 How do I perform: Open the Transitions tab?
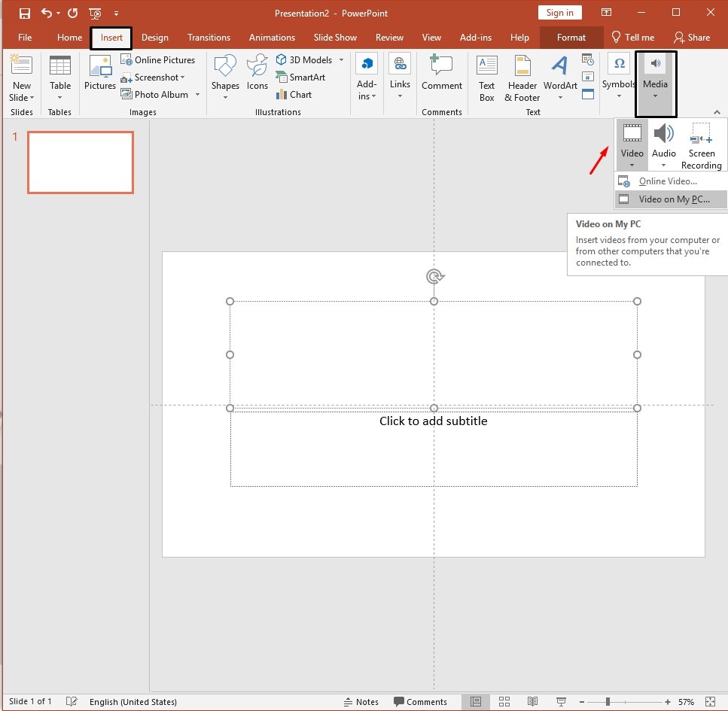point(209,38)
